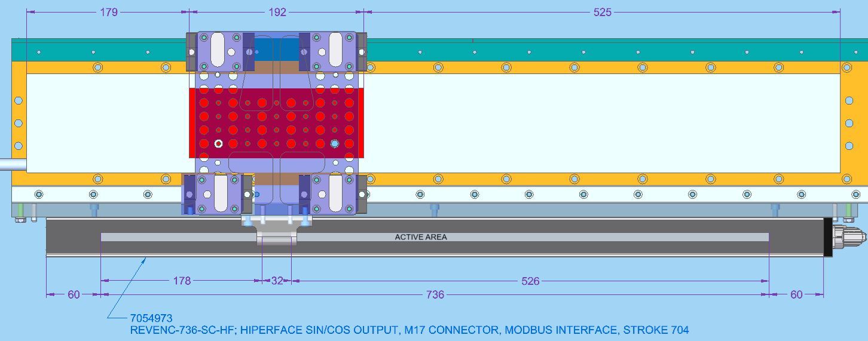
Task: Click the right 60 dimension value
Action: point(796,294)
